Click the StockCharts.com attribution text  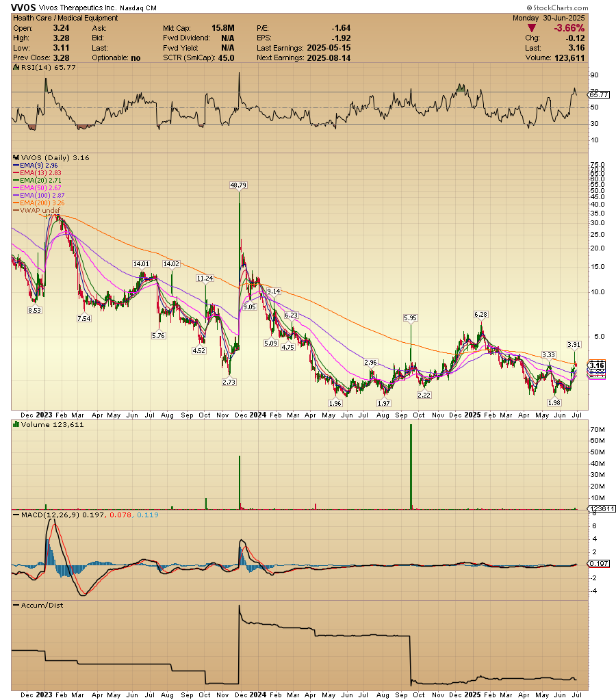tap(558, 8)
